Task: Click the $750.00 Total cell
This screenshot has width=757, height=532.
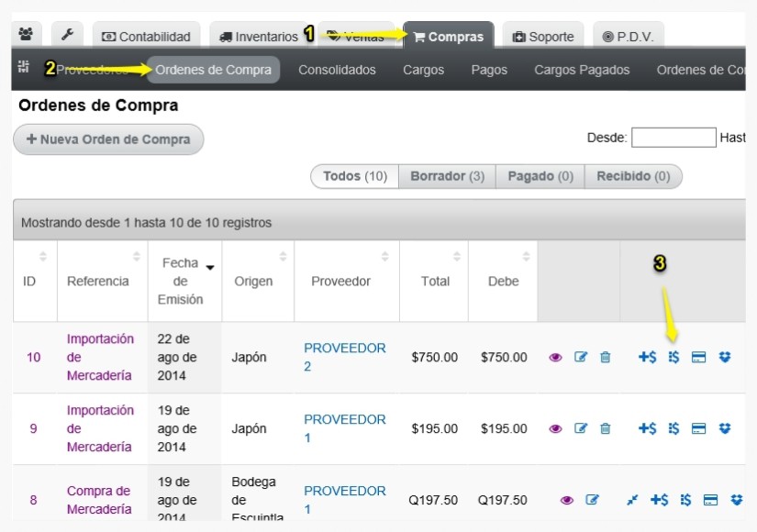Action: click(x=435, y=357)
